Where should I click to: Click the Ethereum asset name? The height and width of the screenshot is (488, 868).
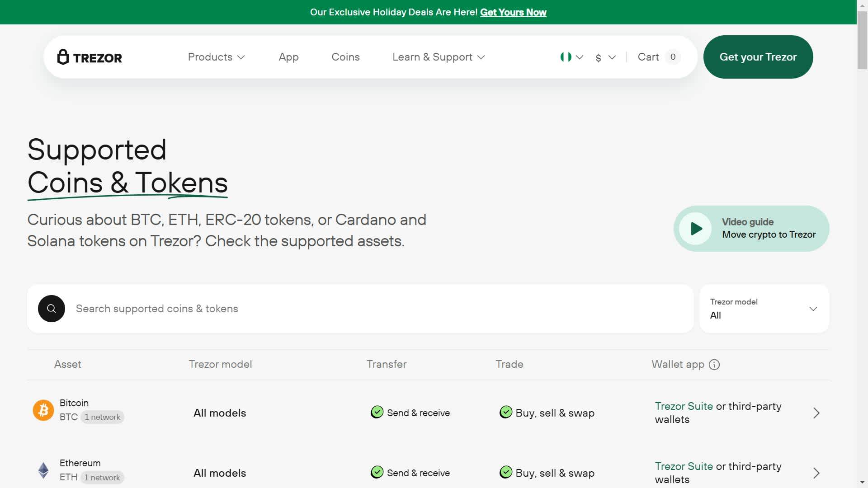click(x=80, y=463)
